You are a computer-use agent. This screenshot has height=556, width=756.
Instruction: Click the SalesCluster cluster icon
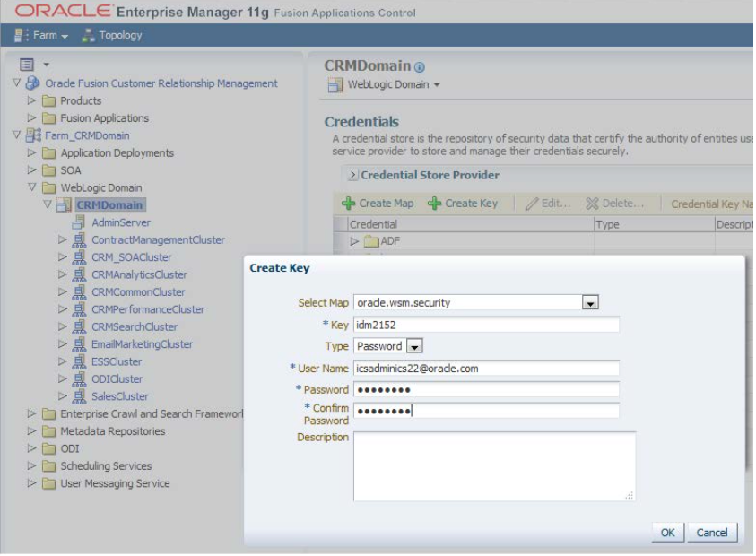coord(79,395)
